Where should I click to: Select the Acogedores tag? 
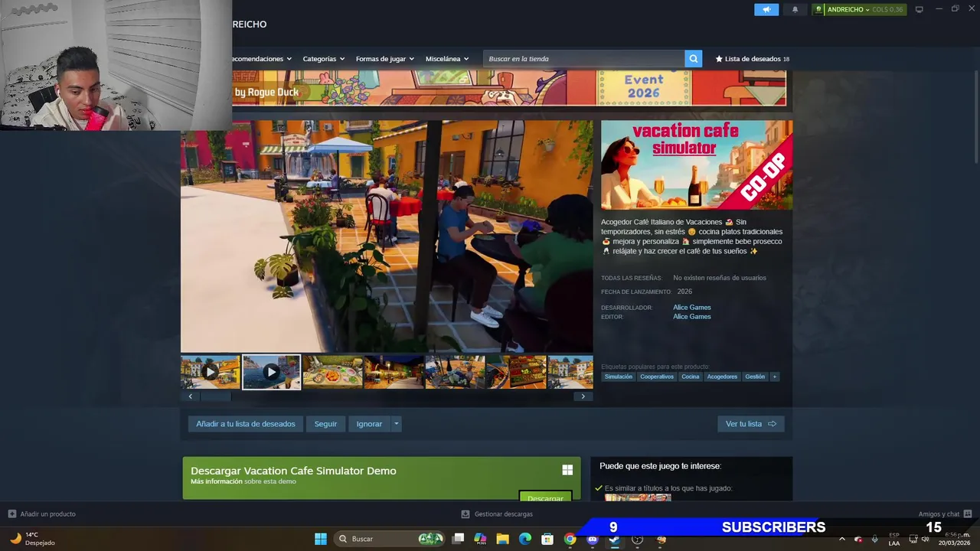point(722,377)
